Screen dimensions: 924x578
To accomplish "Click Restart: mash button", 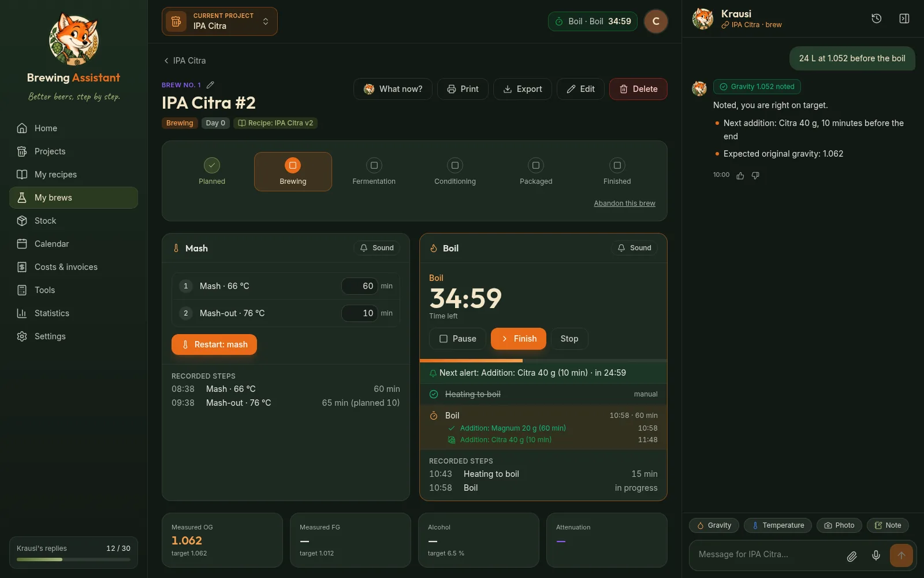I will (214, 344).
